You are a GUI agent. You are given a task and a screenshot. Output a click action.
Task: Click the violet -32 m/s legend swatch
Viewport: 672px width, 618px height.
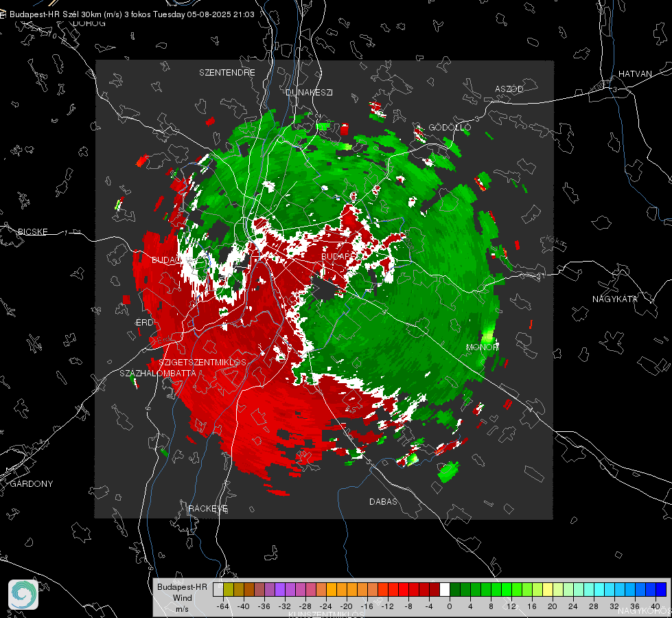pyautogui.click(x=280, y=589)
